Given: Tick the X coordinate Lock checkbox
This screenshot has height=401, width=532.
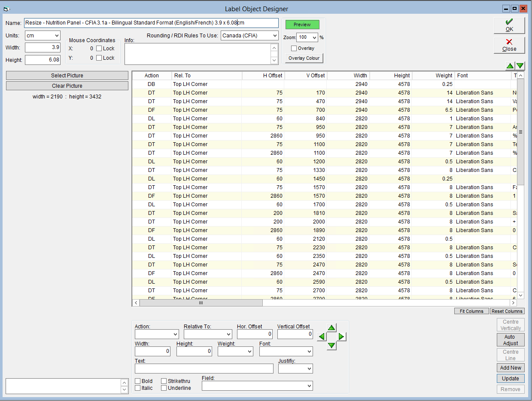Looking at the screenshot, I should [99, 49].
